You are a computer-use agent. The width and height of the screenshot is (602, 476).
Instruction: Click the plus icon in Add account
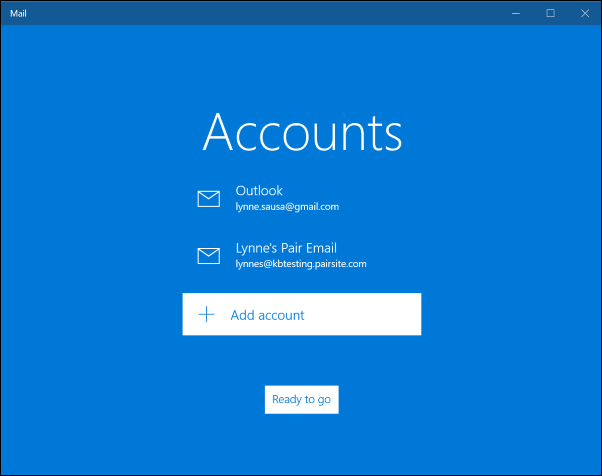coord(206,315)
